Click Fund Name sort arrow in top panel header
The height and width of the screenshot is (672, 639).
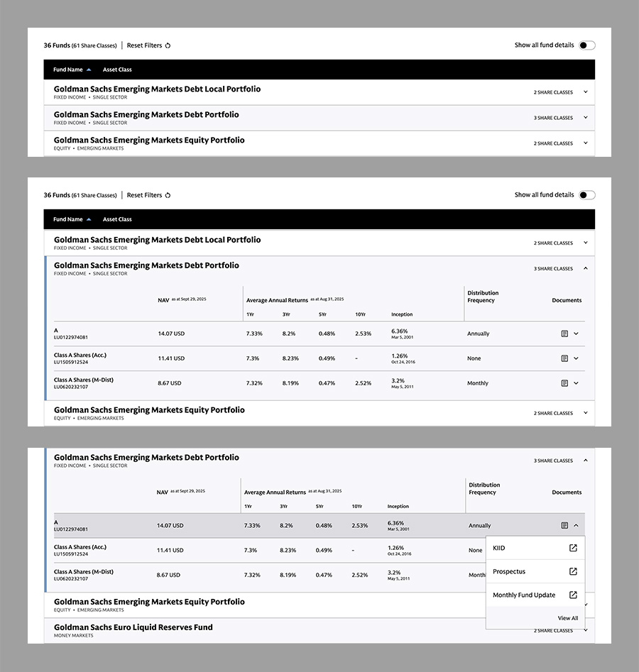[89, 70]
